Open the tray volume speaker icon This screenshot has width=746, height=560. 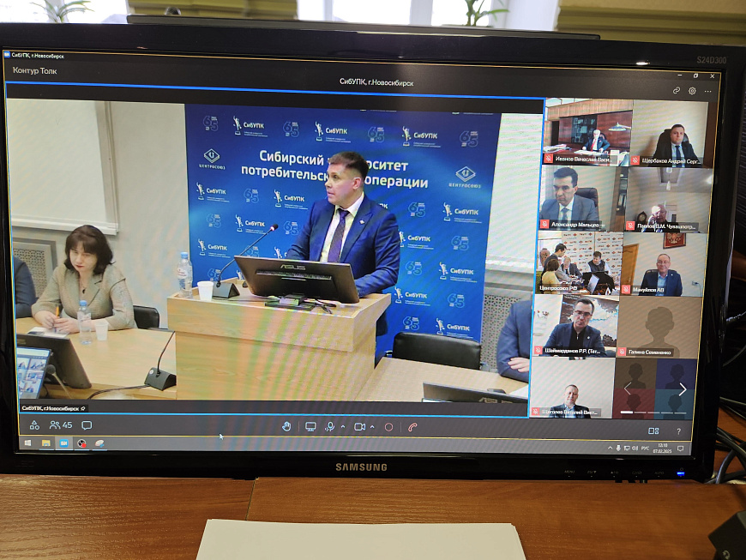pyautogui.click(x=635, y=449)
